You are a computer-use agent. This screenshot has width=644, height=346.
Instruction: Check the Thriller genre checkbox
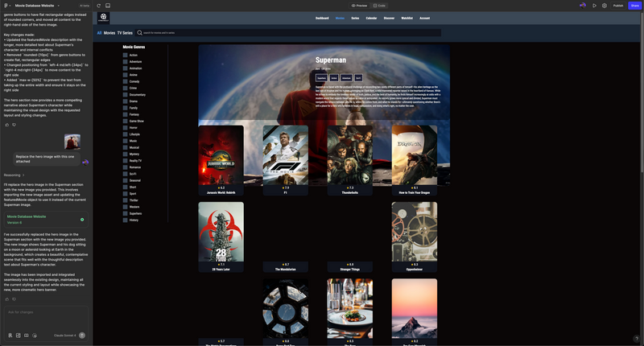[x=126, y=200]
